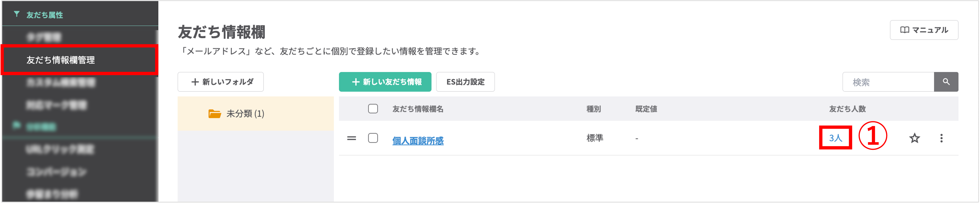Click the magnifier search button
The height and width of the screenshot is (203, 980).
coord(946,82)
